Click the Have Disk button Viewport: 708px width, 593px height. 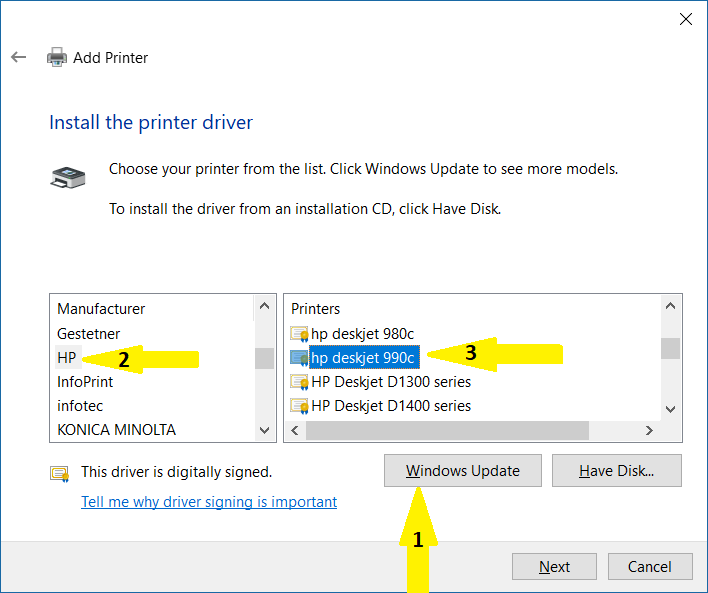click(x=616, y=471)
